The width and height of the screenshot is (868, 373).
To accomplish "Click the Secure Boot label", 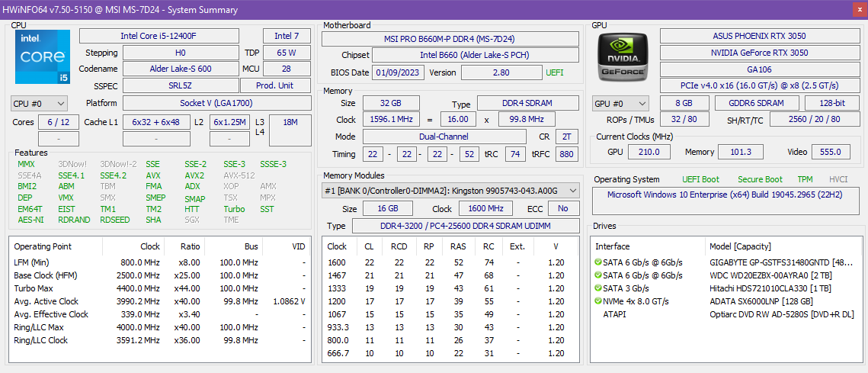I will 760,179.
